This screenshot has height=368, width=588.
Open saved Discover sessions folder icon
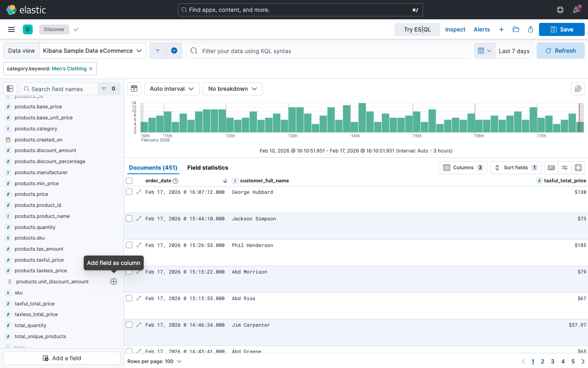(516, 29)
